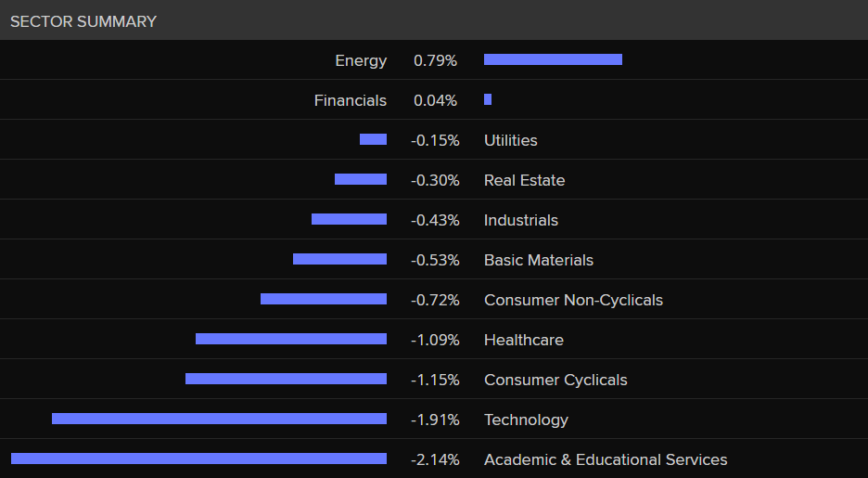Open the Utilities sector link
The image size is (868, 478).
pyautogui.click(x=510, y=140)
